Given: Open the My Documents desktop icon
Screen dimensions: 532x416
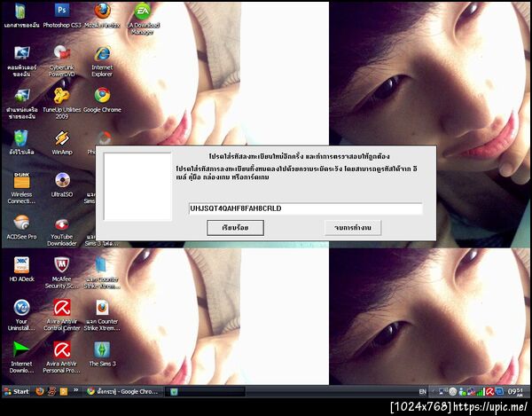Looking at the screenshot, I should click(21, 15).
